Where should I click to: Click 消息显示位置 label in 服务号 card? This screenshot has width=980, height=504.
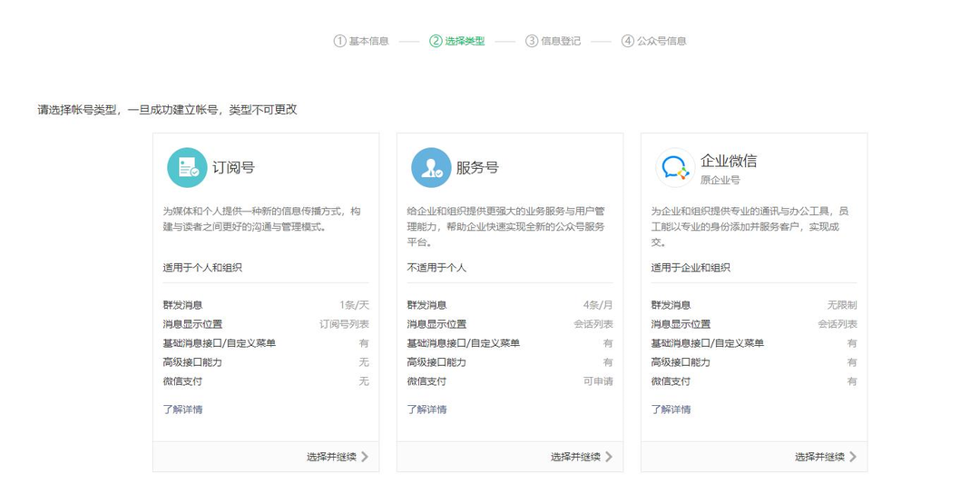[x=436, y=324]
